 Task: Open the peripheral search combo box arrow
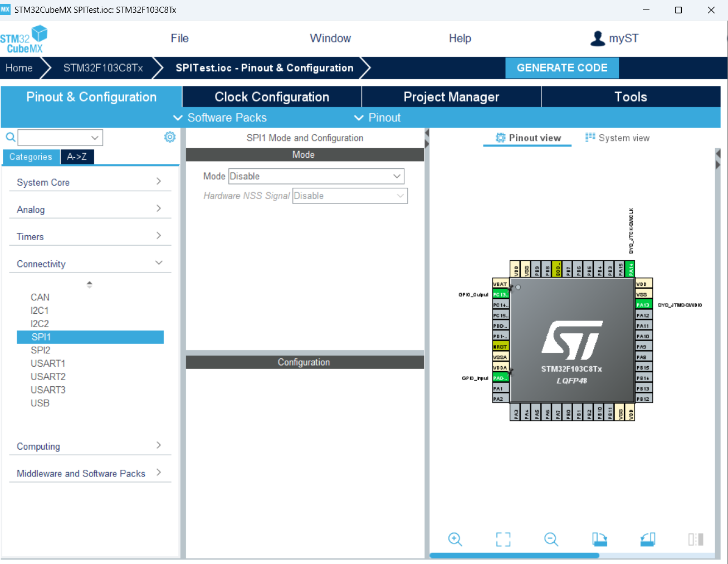(x=95, y=137)
